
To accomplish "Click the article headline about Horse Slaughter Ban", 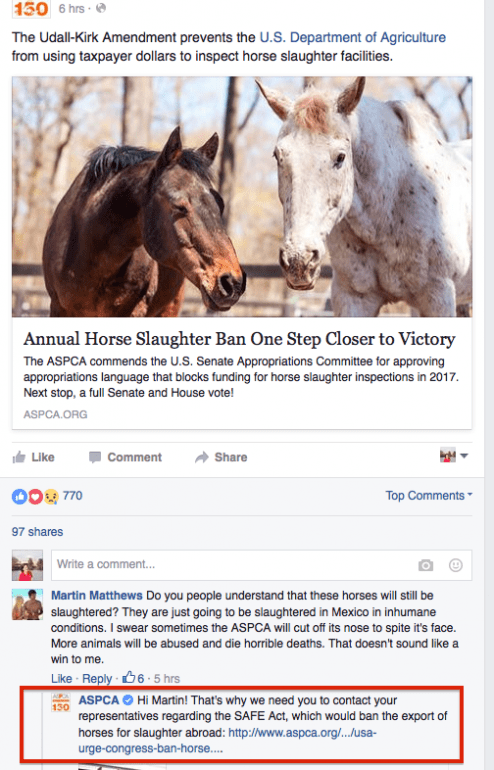I will [x=239, y=339].
